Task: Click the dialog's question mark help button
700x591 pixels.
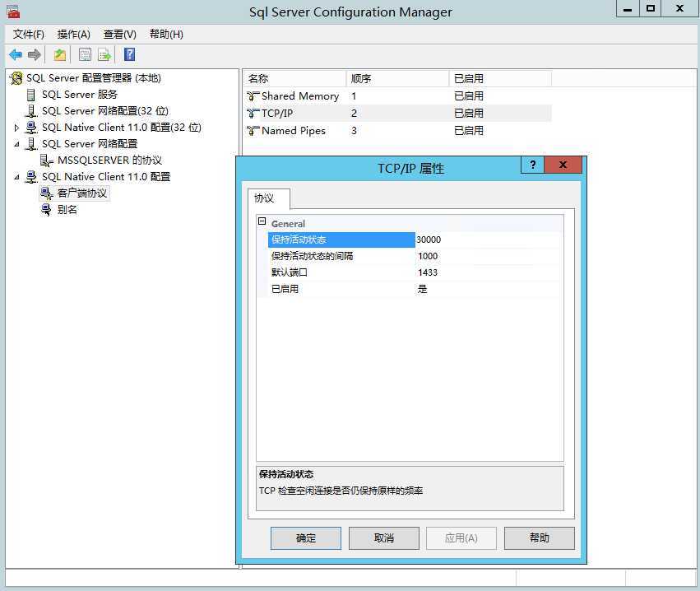Action: tap(532, 165)
